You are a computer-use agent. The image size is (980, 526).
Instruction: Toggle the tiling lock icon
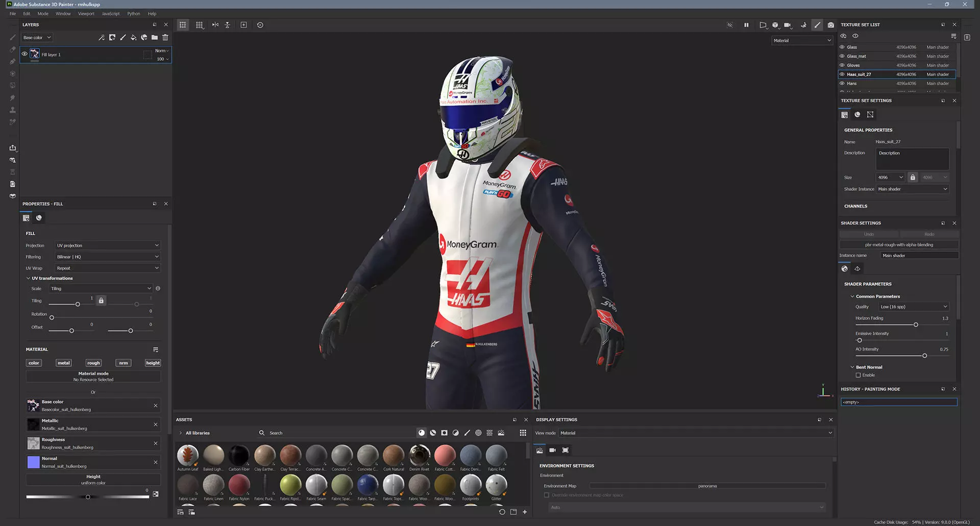101,300
